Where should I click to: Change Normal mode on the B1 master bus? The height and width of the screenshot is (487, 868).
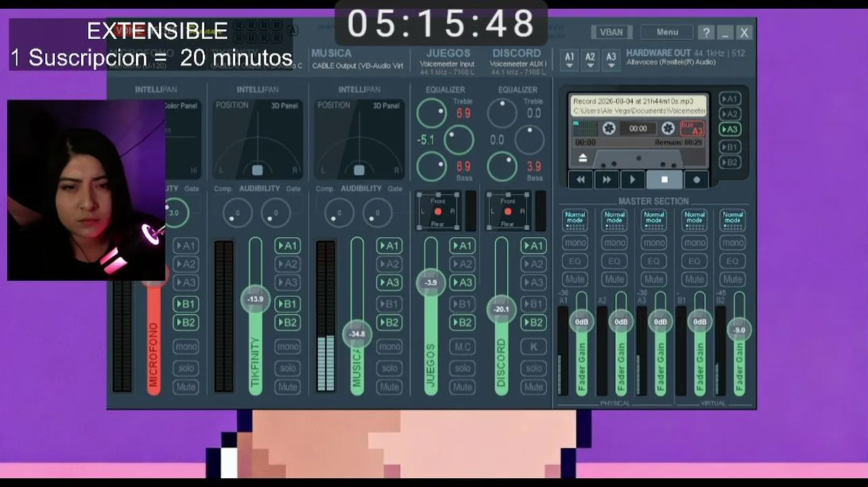pyautogui.click(x=694, y=220)
